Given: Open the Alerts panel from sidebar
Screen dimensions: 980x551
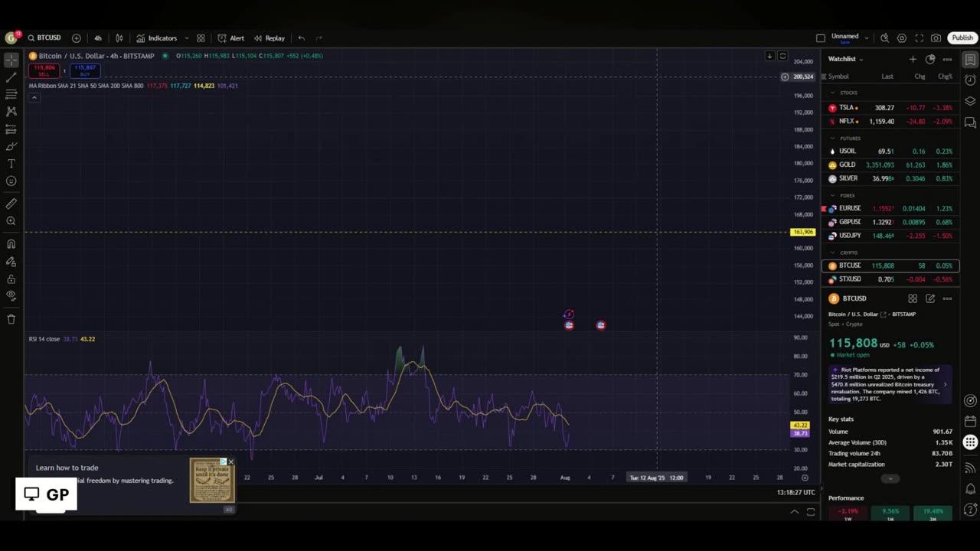Looking at the screenshot, I should coord(970,80).
